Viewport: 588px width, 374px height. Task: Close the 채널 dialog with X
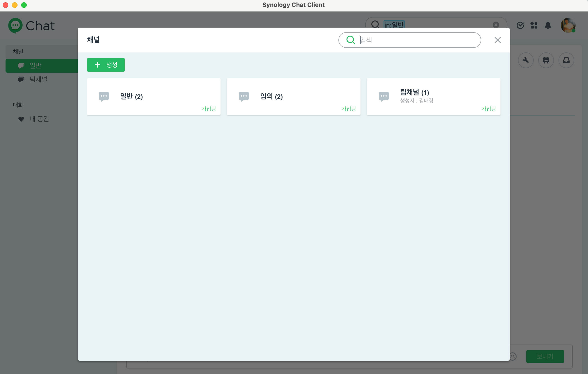[x=498, y=40]
